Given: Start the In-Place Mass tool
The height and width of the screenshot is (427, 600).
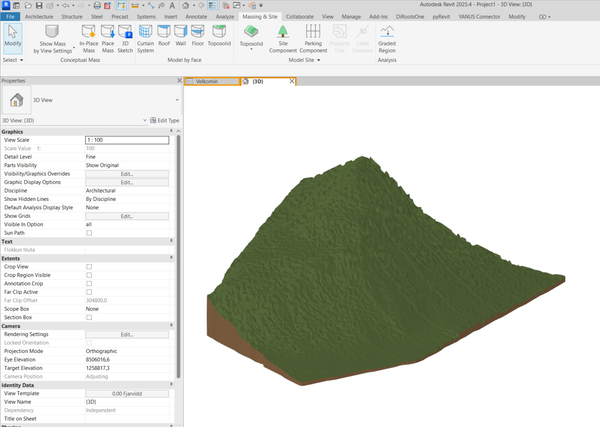Looking at the screenshot, I should [x=89, y=39].
